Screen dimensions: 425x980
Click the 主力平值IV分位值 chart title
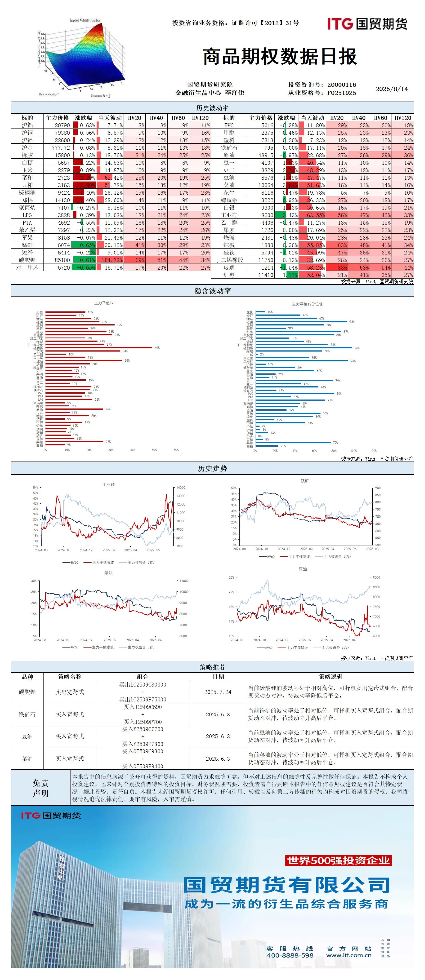click(x=307, y=304)
